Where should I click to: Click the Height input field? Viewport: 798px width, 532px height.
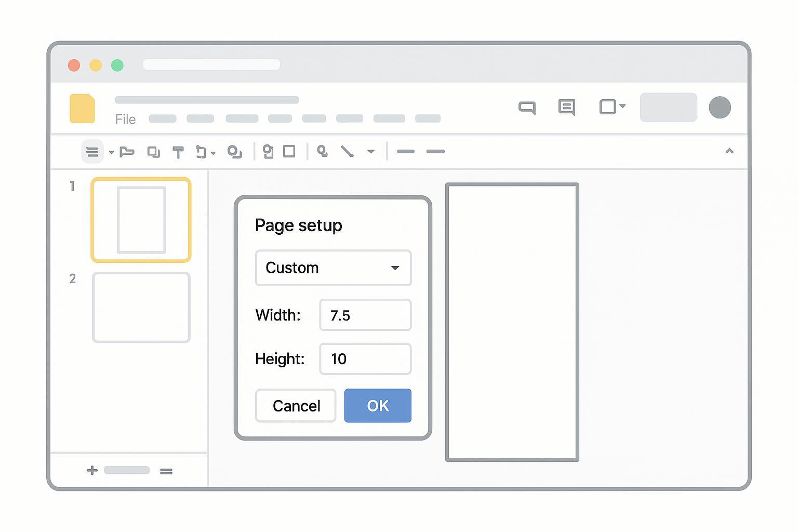tap(365, 359)
